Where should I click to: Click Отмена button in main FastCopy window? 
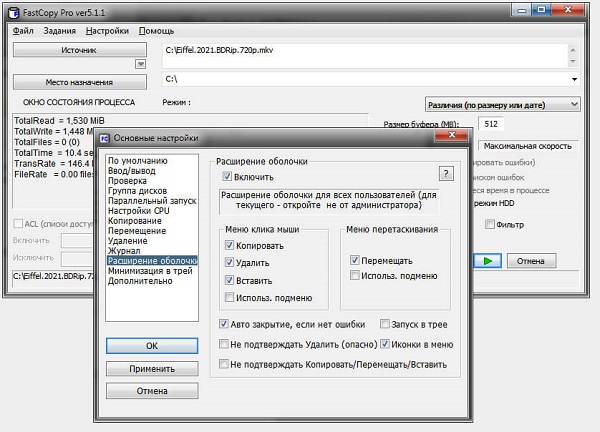click(531, 261)
